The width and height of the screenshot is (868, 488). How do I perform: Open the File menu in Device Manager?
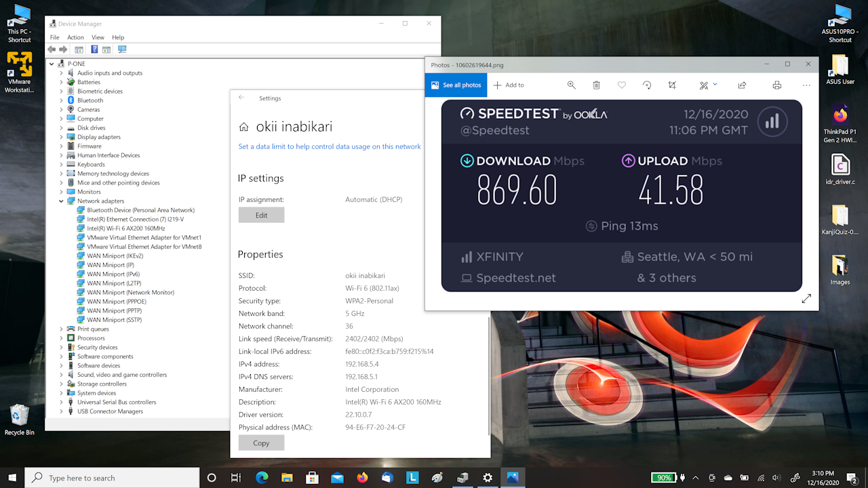coord(54,37)
